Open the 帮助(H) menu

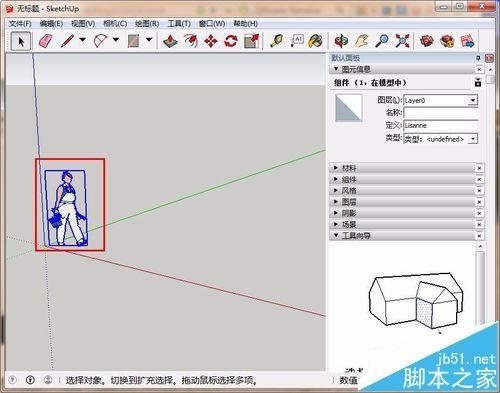(245, 24)
